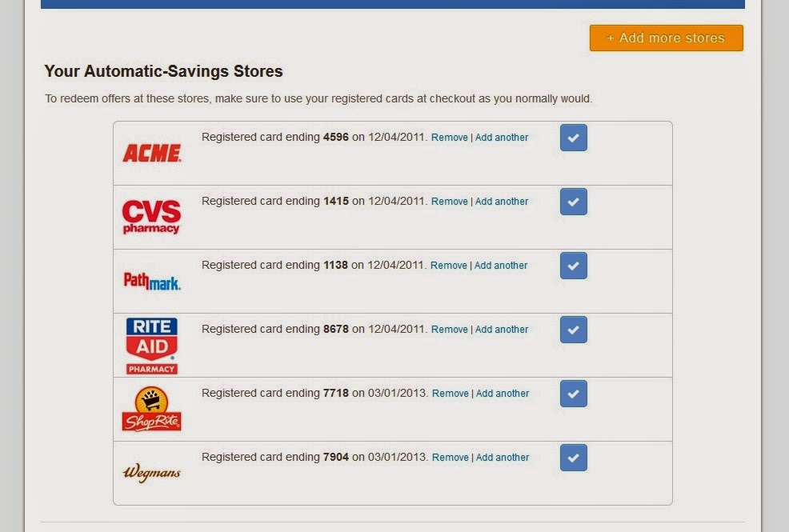The height and width of the screenshot is (532, 789).
Task: Remove the Rite Aid card ending 8678
Action: 450,330
